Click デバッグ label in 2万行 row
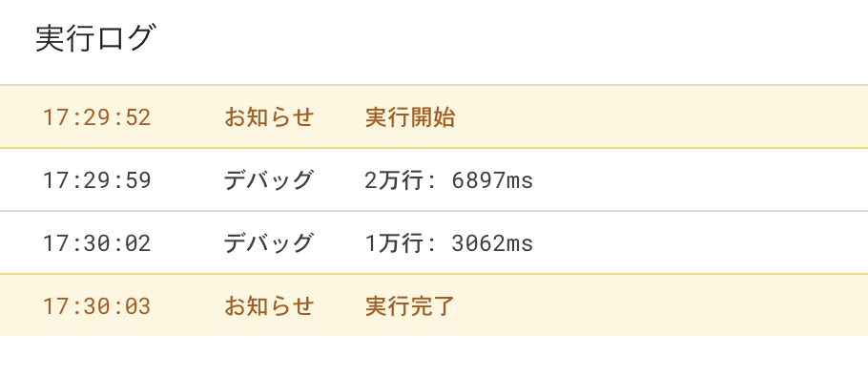The image size is (868, 376). point(269,180)
